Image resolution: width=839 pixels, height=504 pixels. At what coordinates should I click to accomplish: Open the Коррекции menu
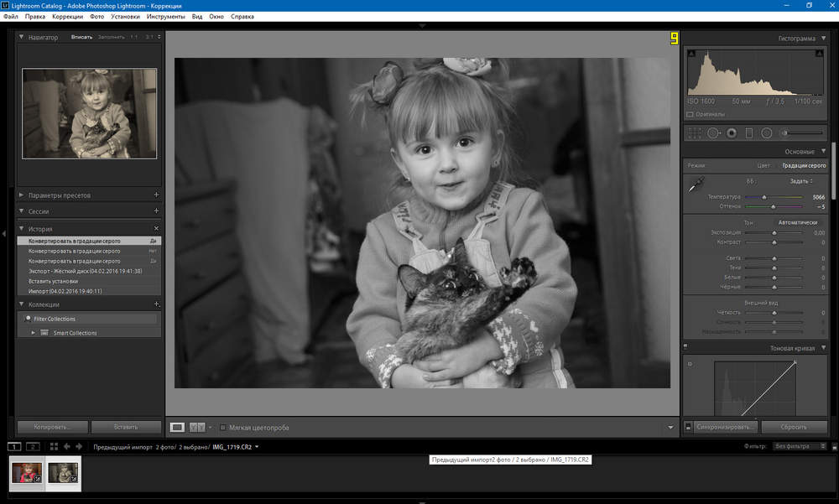(66, 16)
